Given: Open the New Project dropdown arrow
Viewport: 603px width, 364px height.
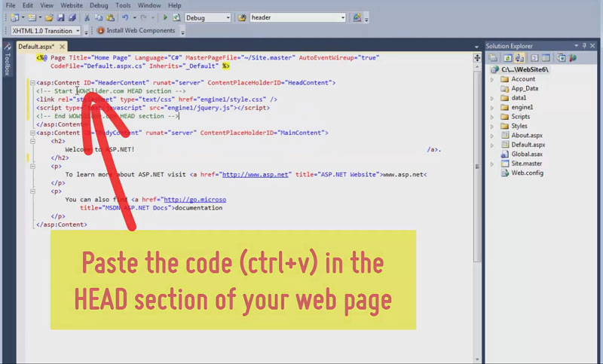Looking at the screenshot, I should (x=23, y=17).
